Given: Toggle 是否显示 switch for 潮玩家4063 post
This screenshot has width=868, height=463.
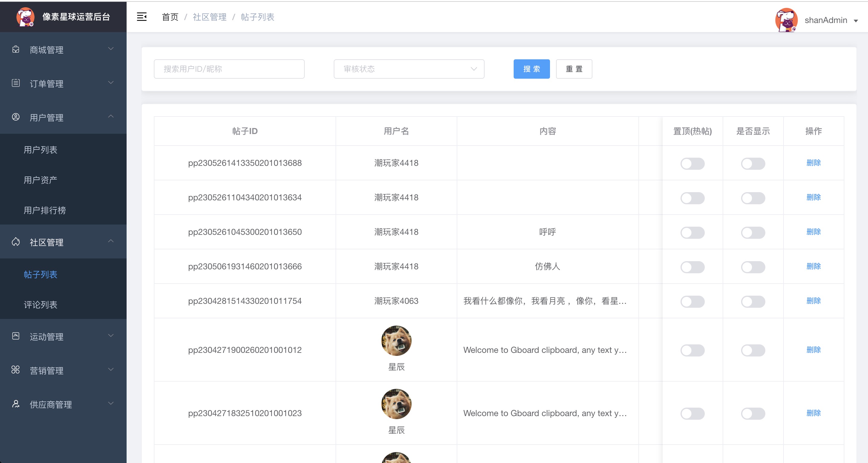Looking at the screenshot, I should [x=753, y=302].
